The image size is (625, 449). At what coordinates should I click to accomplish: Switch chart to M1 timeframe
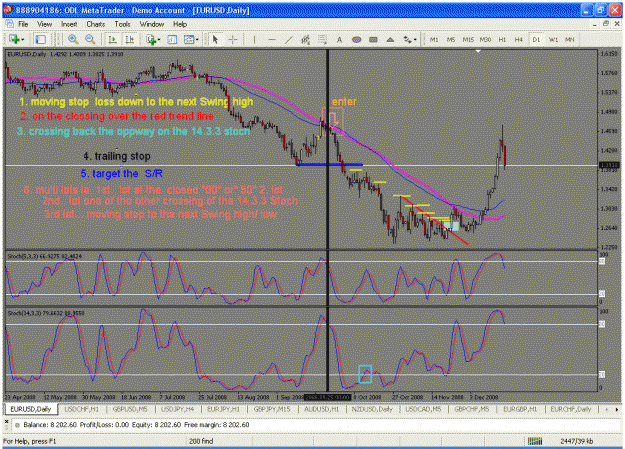click(434, 39)
